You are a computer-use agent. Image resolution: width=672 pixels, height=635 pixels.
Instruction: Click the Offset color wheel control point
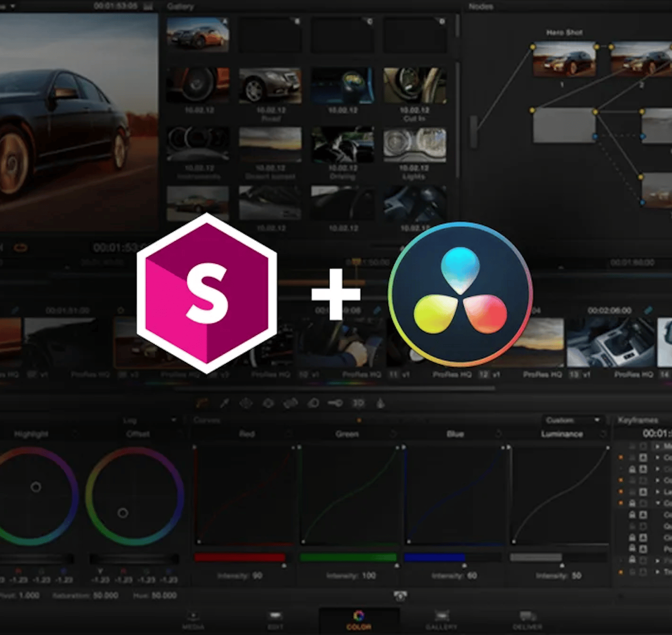click(123, 513)
